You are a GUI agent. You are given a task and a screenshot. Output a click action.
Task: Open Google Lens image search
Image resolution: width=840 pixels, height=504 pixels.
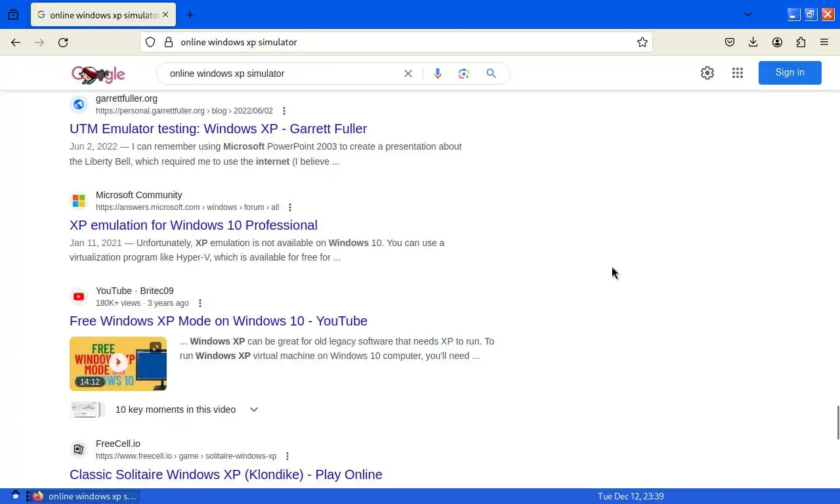464,73
